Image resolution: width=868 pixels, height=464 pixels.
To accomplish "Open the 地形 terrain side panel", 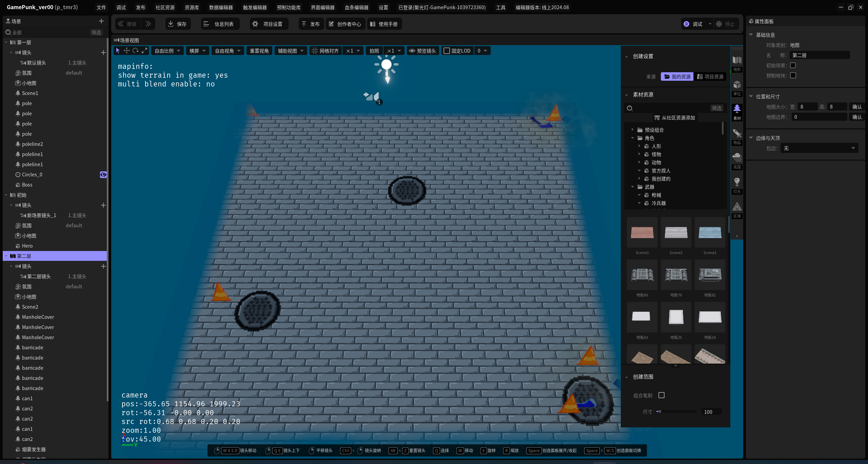I will coord(737,63).
